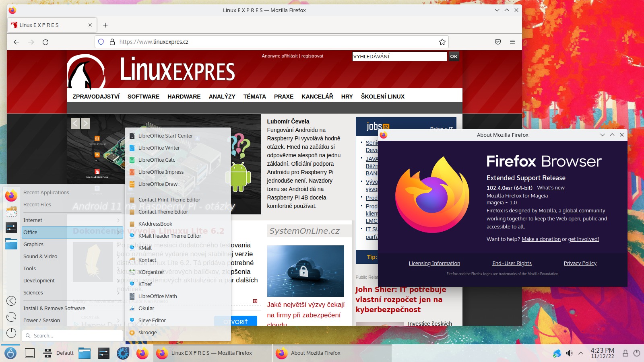Launch LibreOffice Writer
The image size is (644, 362).
[x=178, y=148]
